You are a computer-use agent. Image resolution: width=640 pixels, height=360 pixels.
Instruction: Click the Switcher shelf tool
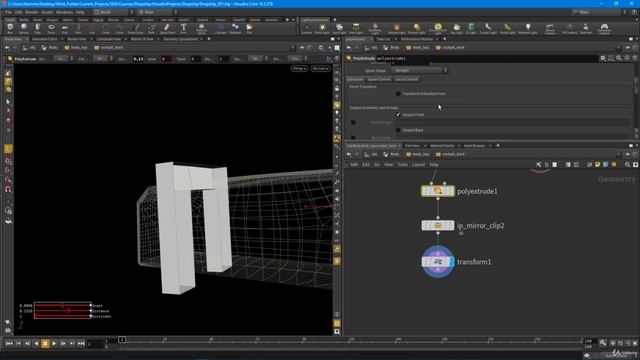tap(586, 28)
